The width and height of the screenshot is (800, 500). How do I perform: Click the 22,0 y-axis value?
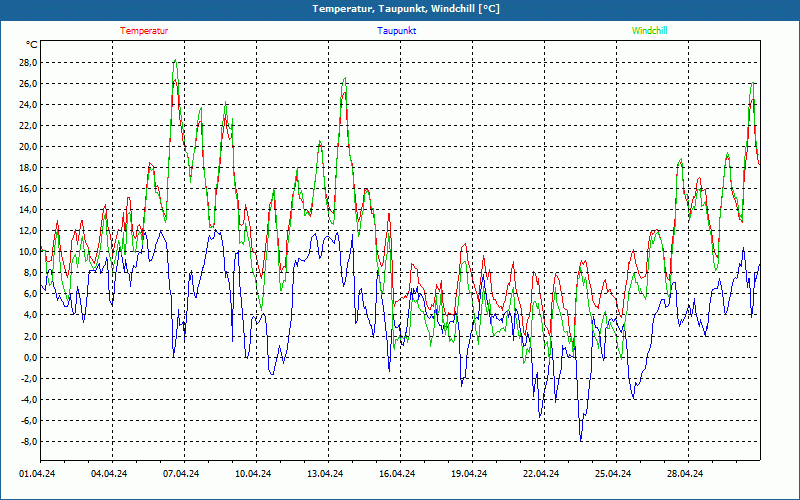pyautogui.click(x=28, y=126)
